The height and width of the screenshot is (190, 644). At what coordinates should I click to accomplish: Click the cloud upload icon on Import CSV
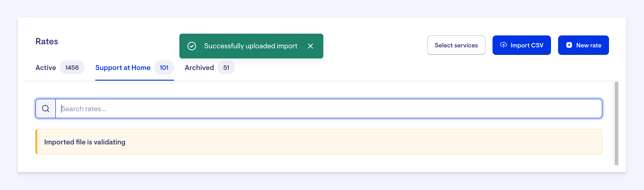503,45
